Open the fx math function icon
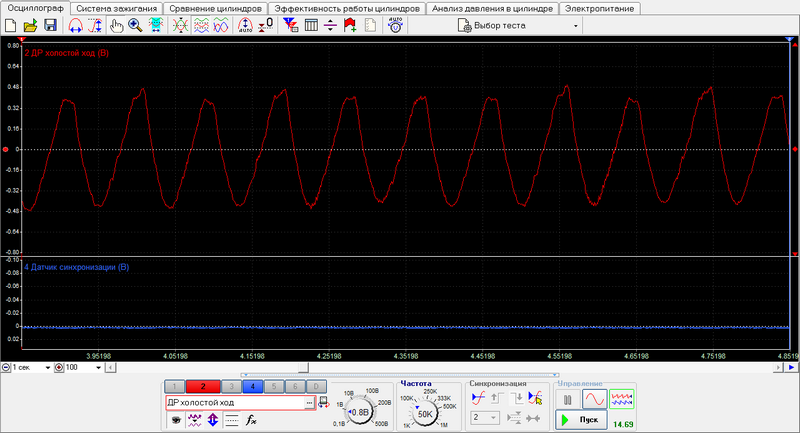The image size is (800, 433). (251, 420)
